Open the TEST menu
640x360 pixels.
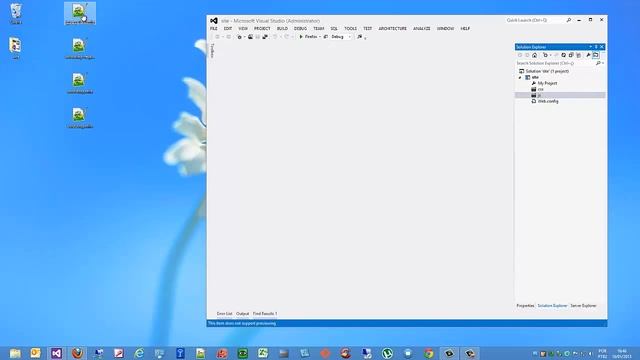(367, 29)
